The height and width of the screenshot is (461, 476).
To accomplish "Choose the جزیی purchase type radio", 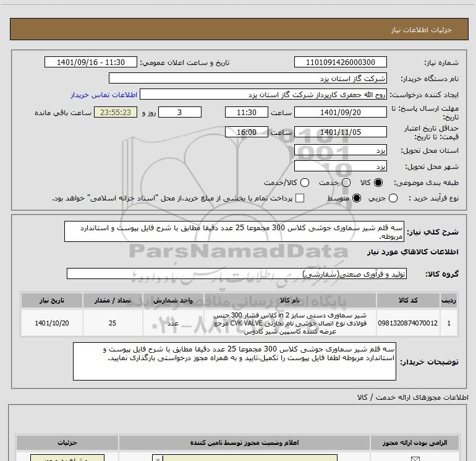I will coord(393,198).
